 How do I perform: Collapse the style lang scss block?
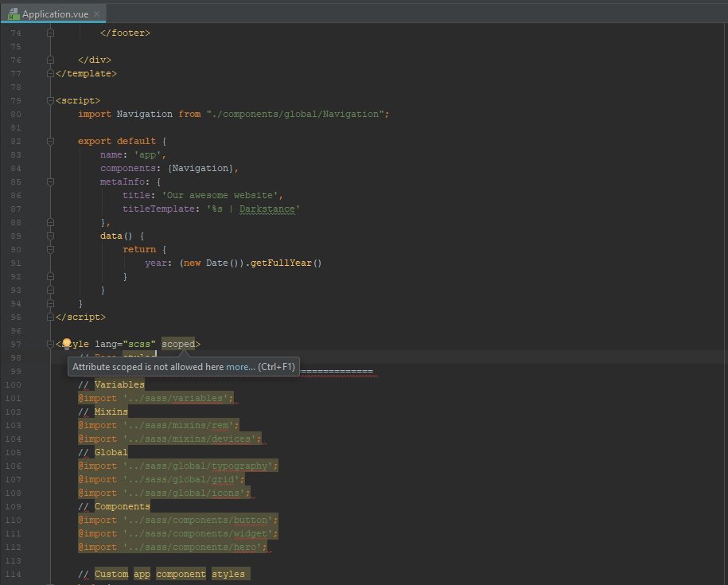(x=51, y=344)
